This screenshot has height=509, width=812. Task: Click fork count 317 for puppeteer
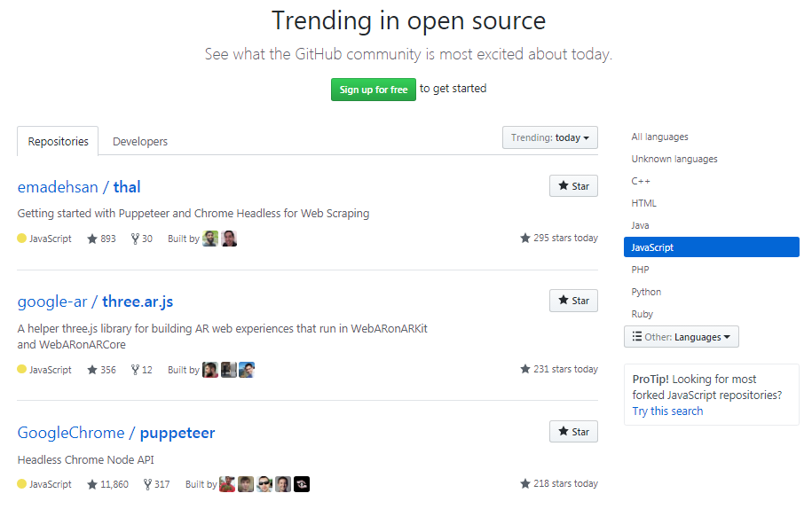tap(155, 484)
